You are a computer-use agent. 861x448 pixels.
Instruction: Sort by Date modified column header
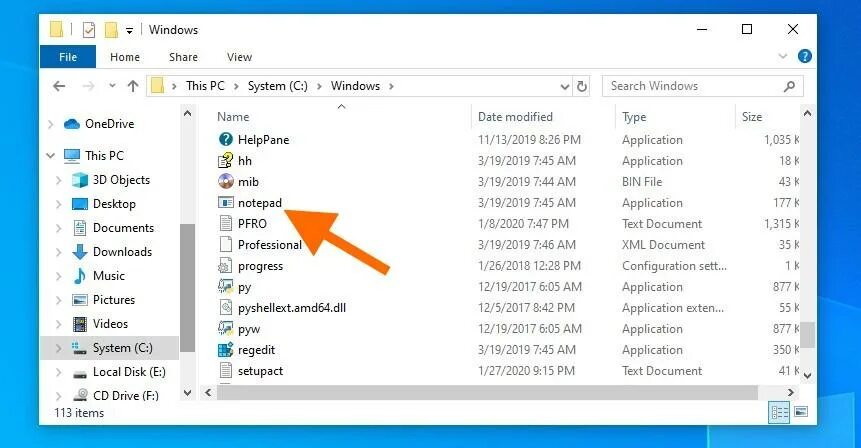click(x=515, y=117)
